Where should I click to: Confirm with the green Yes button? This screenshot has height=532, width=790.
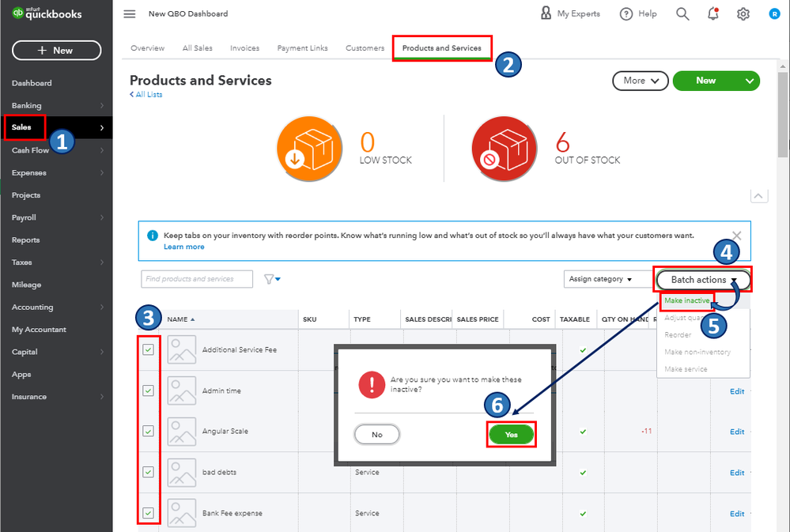click(x=512, y=434)
